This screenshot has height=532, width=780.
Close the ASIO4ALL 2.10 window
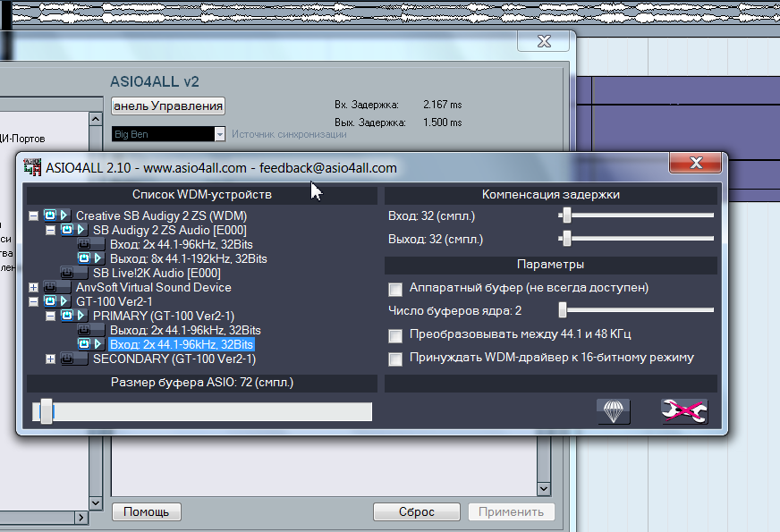coord(696,163)
